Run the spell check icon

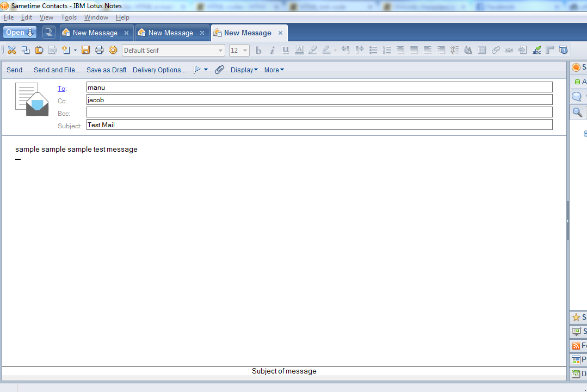(x=536, y=50)
